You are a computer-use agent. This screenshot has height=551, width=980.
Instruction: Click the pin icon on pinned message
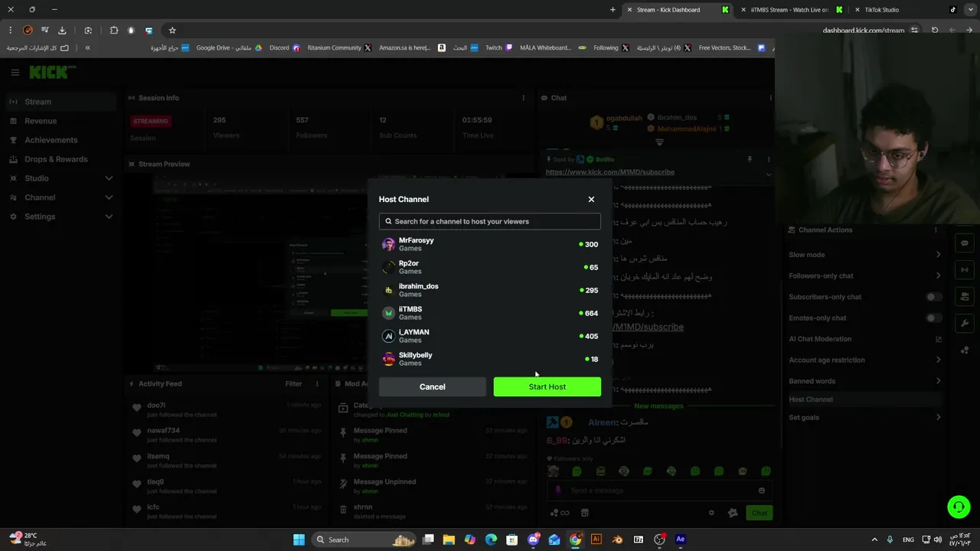tap(750, 159)
